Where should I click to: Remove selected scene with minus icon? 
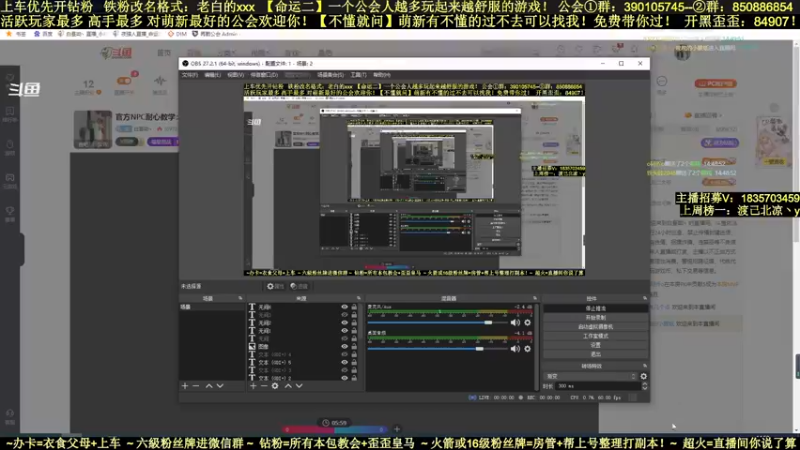pyautogui.click(x=196, y=386)
